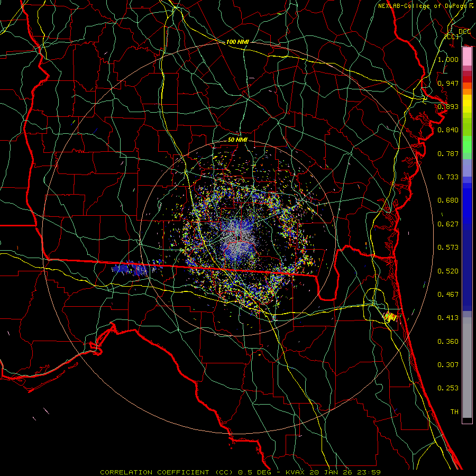The width and height of the screenshot is (476, 476).
Task: Click the 0.627 legend value
Action: [448, 224]
